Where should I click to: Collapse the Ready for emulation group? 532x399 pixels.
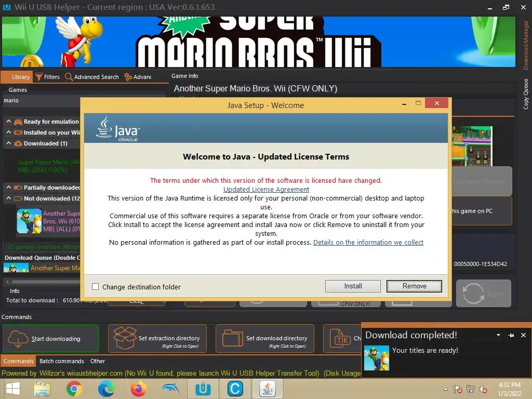8,121
